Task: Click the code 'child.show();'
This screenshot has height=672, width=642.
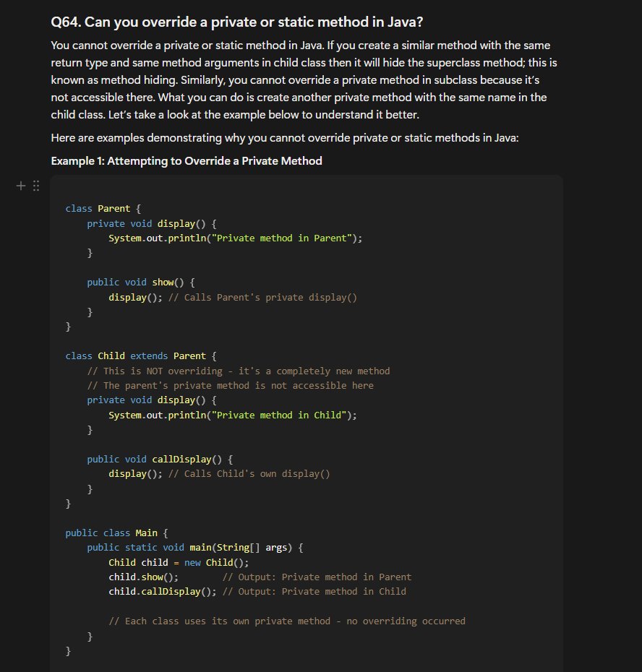Action: (144, 577)
